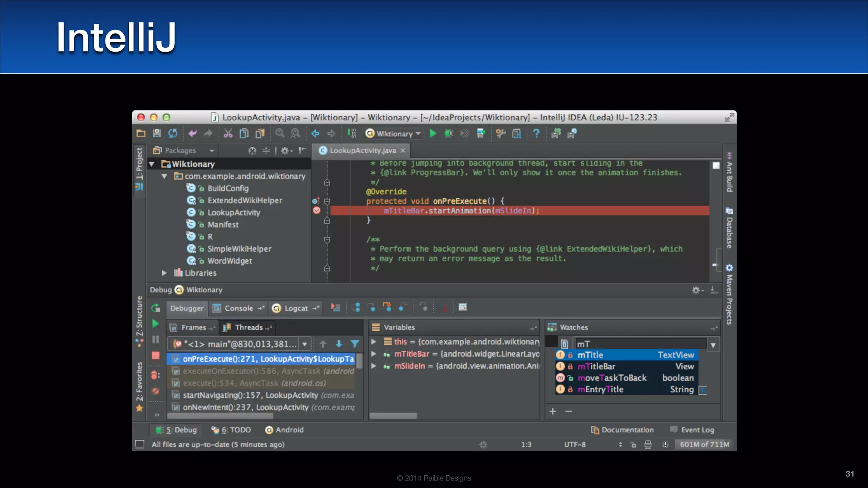This screenshot has width=868, height=488.
Task: Open Help with the question mark icon
Action: click(x=536, y=134)
